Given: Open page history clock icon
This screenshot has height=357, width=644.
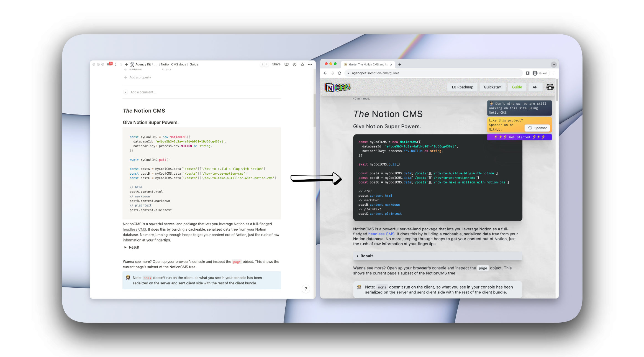Looking at the screenshot, I should click(294, 64).
